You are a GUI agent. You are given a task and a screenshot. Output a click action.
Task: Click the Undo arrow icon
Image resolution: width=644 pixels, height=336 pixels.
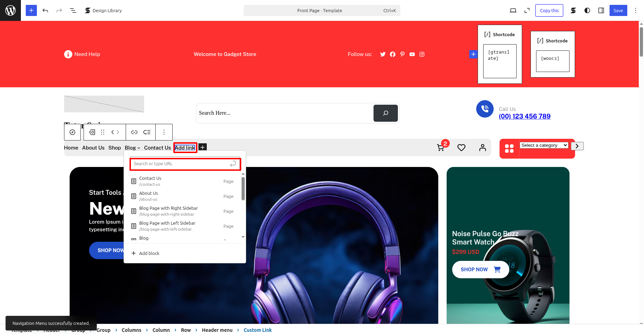click(45, 10)
